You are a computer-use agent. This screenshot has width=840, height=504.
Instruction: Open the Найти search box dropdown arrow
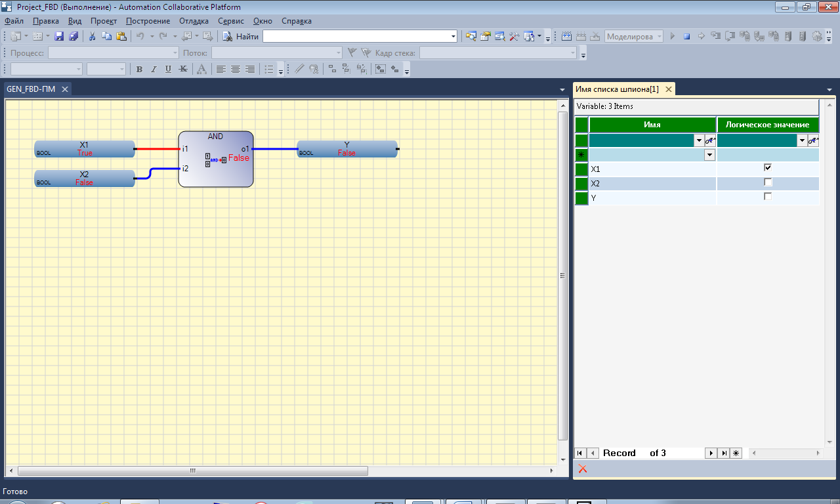tap(453, 37)
